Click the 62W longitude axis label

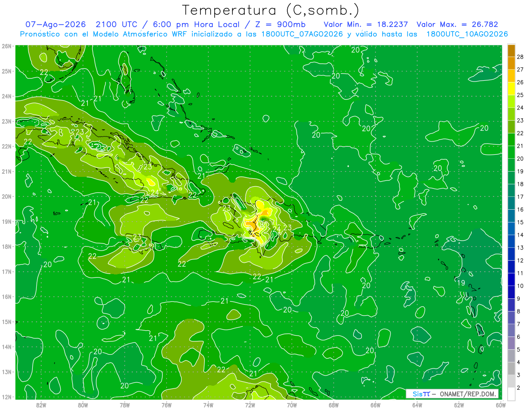coord(459,405)
